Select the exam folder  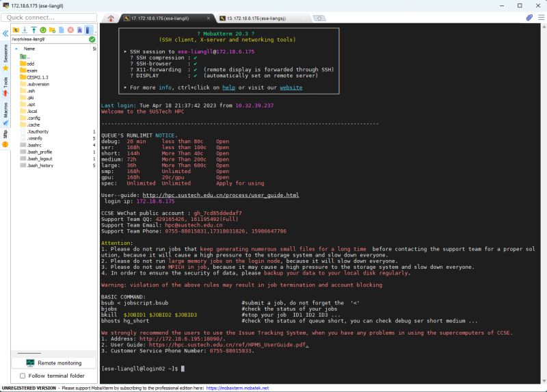[29, 70]
